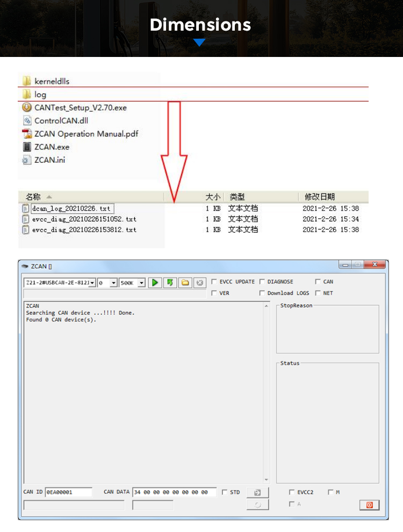Screen dimensions: 403x532
Task: Click the log scrollbar up arrow
Action: (x=267, y=306)
